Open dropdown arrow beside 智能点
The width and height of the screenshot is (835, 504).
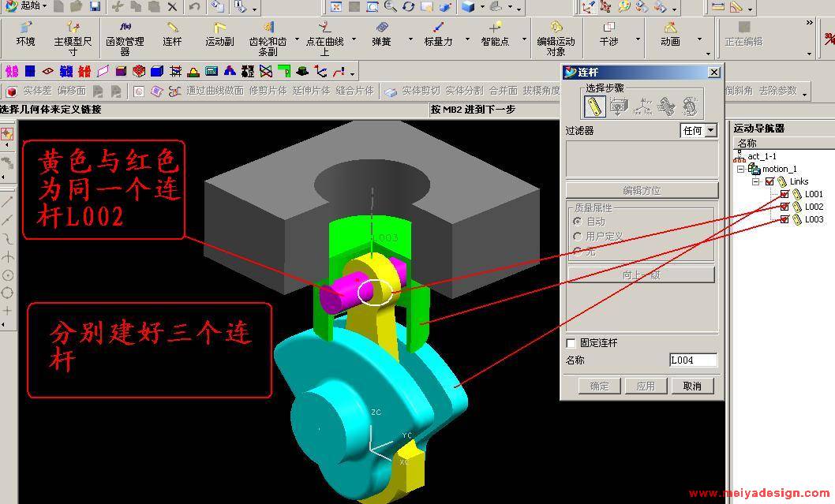[x=524, y=40]
